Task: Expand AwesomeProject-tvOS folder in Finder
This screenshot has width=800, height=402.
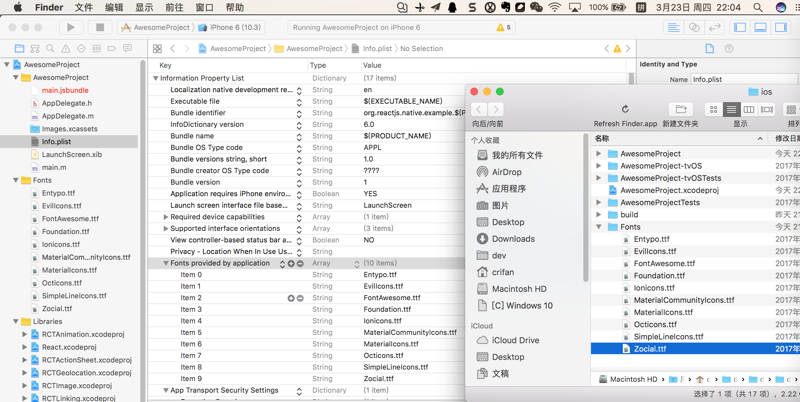Action: (x=598, y=166)
